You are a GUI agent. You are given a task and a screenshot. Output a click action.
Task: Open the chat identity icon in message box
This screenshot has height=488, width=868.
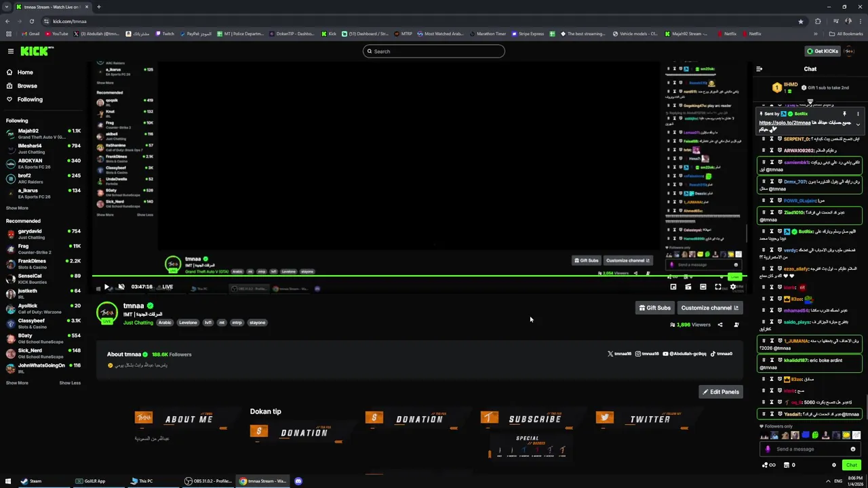[768, 449]
